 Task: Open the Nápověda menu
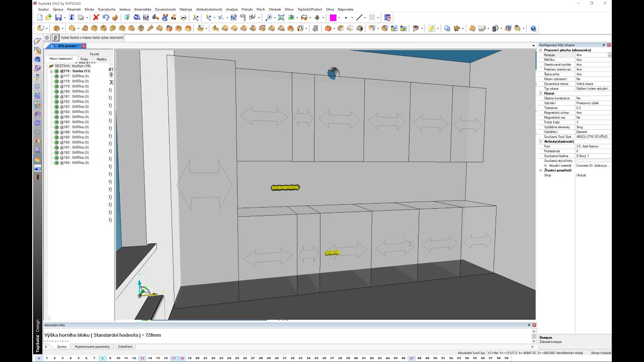(346, 9)
